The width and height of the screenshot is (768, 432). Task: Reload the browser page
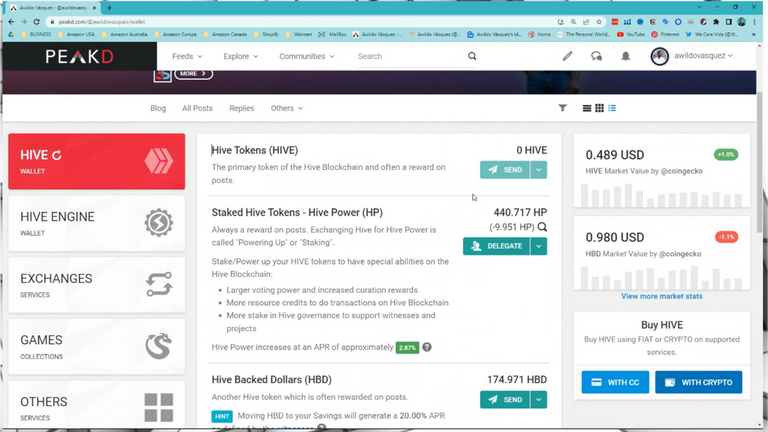coord(36,22)
